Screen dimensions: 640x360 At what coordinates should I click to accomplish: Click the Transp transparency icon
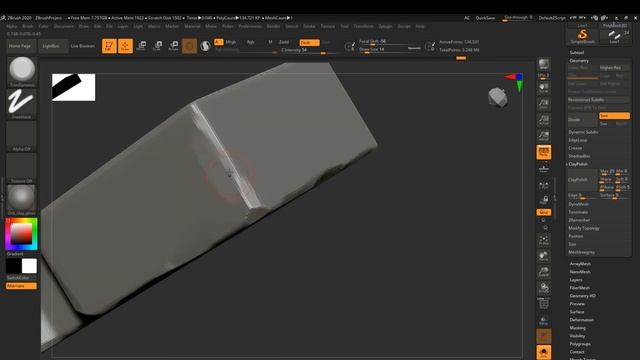(x=544, y=320)
